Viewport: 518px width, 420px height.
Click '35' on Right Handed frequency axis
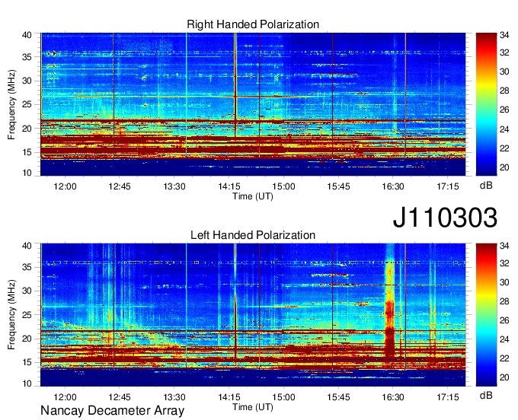pos(27,57)
